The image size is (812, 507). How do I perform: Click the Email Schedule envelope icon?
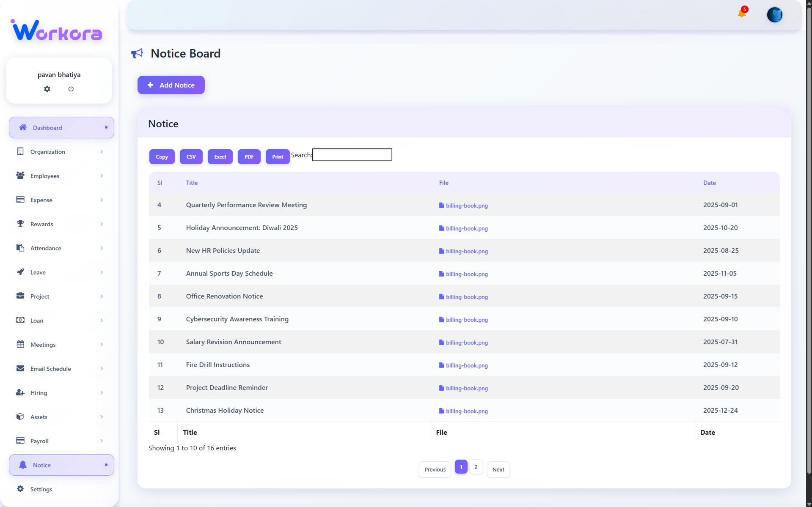pyautogui.click(x=20, y=368)
